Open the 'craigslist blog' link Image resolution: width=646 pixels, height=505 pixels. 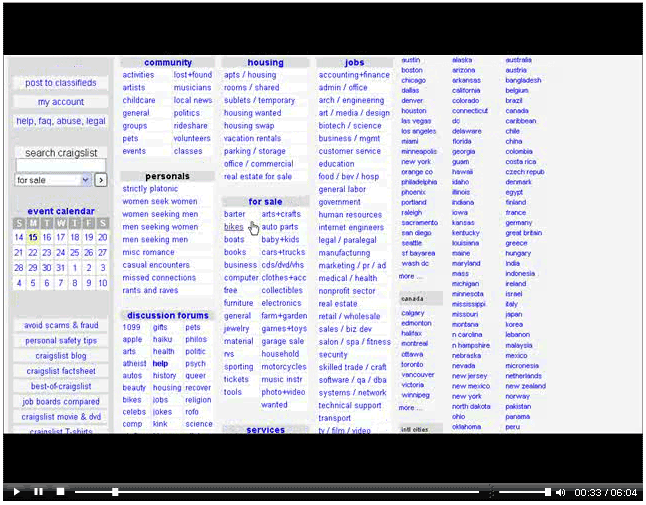[61, 356]
